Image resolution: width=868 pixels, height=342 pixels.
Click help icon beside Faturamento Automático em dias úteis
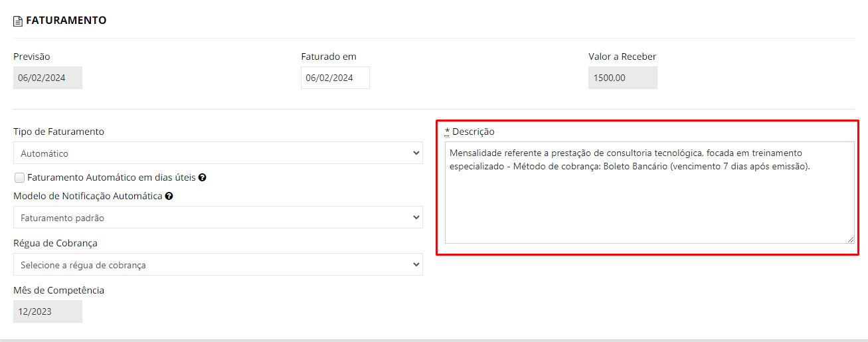tap(202, 177)
